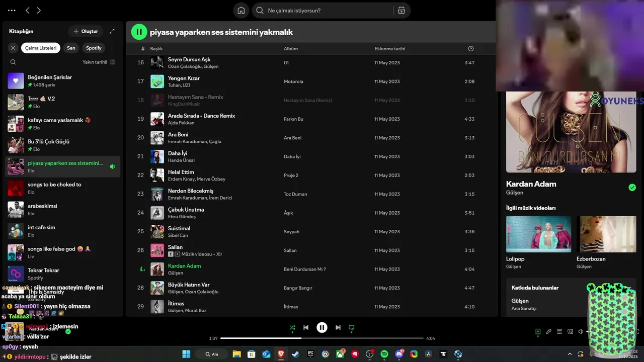Expand the library with the arrows icon
This screenshot has width=644, height=362.
click(112, 31)
